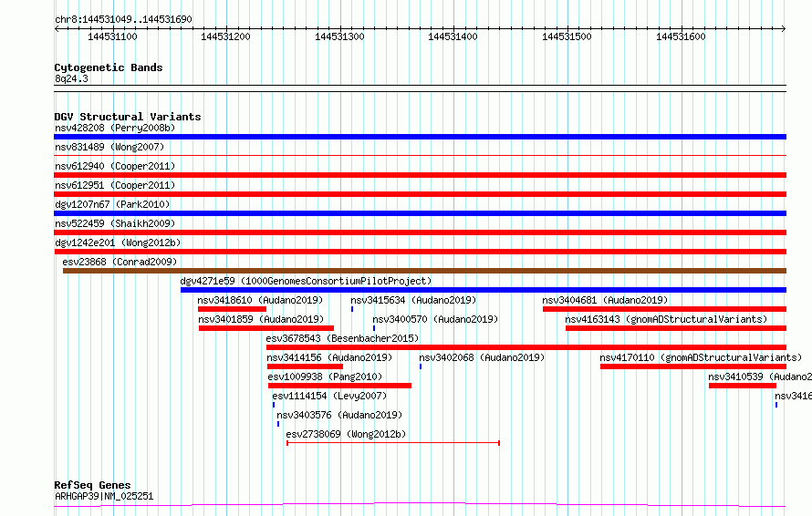The height and width of the screenshot is (516, 812).
Task: Click the chr8:144531049..144531690 region text
Action: click(123, 19)
